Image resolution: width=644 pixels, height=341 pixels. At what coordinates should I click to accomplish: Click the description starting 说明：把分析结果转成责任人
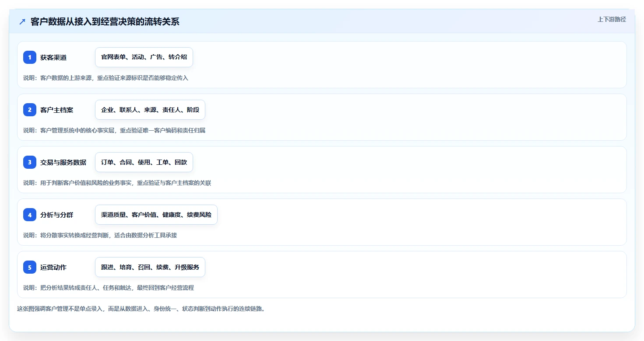point(109,288)
